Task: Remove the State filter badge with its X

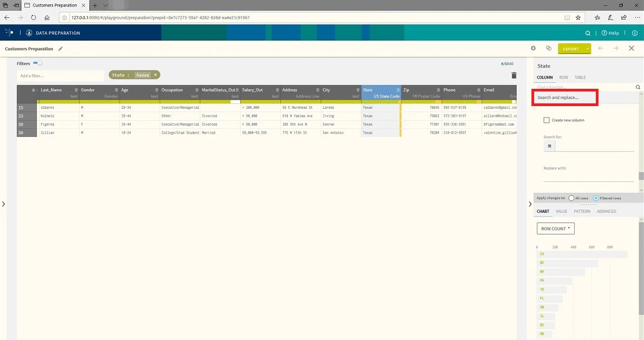Action: point(155,75)
